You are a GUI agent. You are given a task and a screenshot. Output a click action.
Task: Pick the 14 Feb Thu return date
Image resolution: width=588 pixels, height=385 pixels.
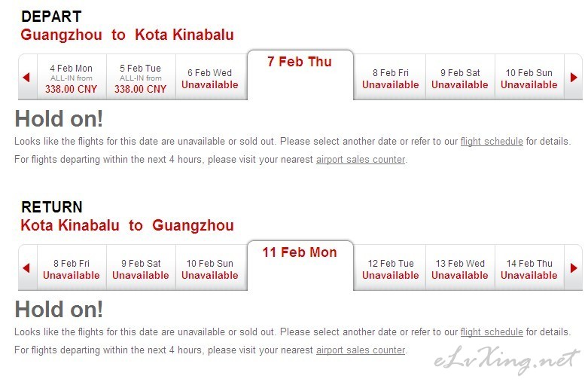coord(529,268)
